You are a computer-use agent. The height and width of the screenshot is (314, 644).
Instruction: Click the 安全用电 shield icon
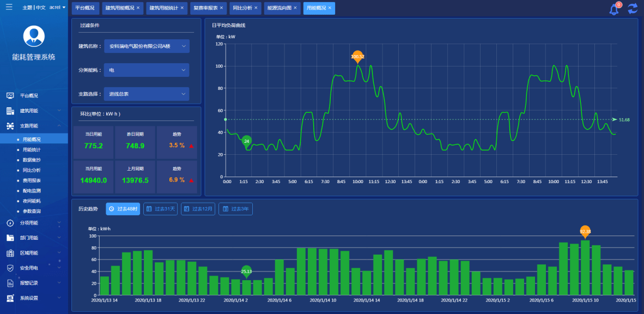coord(10,268)
